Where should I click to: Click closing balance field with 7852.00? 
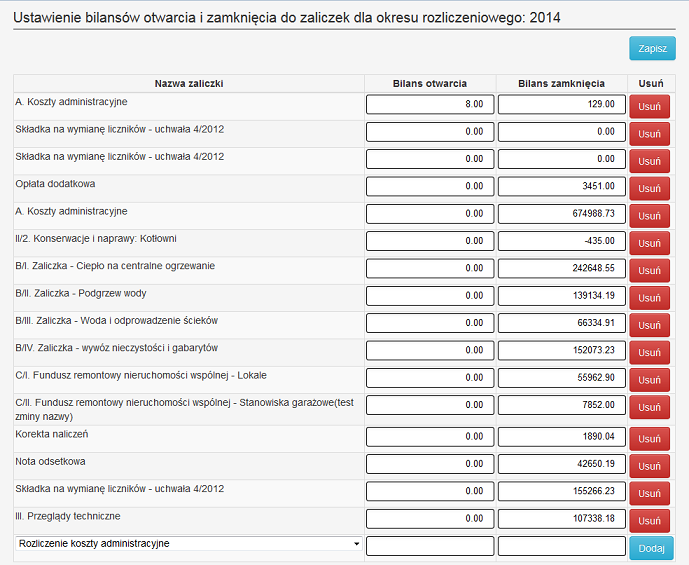click(562, 405)
